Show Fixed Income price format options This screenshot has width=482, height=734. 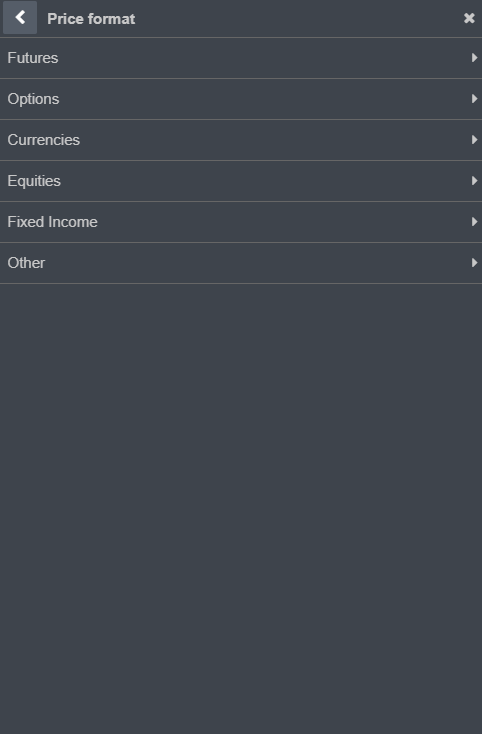click(x=241, y=222)
